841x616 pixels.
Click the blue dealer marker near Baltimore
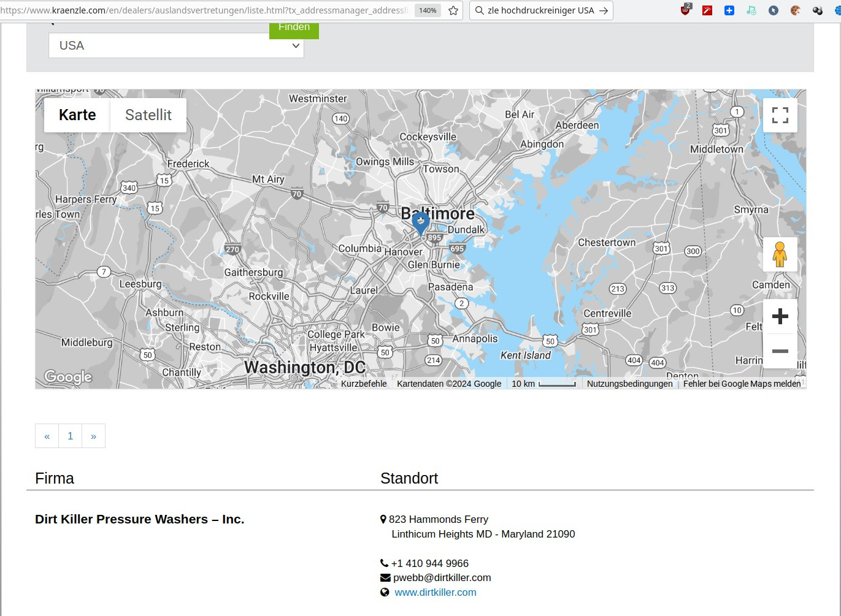[420, 223]
